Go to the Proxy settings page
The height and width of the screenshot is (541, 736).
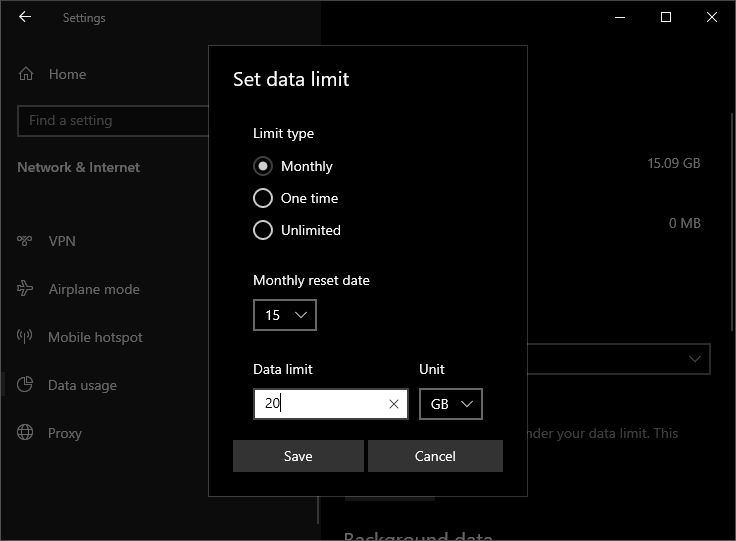click(x=65, y=433)
